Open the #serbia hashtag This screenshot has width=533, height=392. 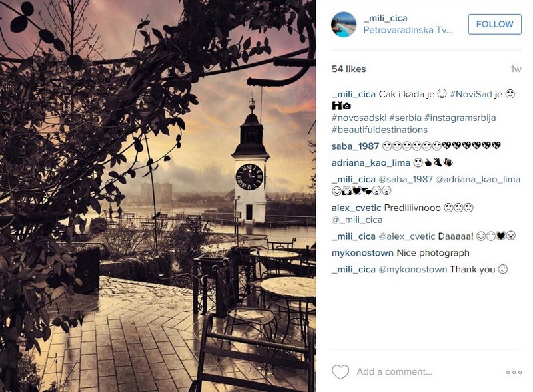(x=405, y=118)
